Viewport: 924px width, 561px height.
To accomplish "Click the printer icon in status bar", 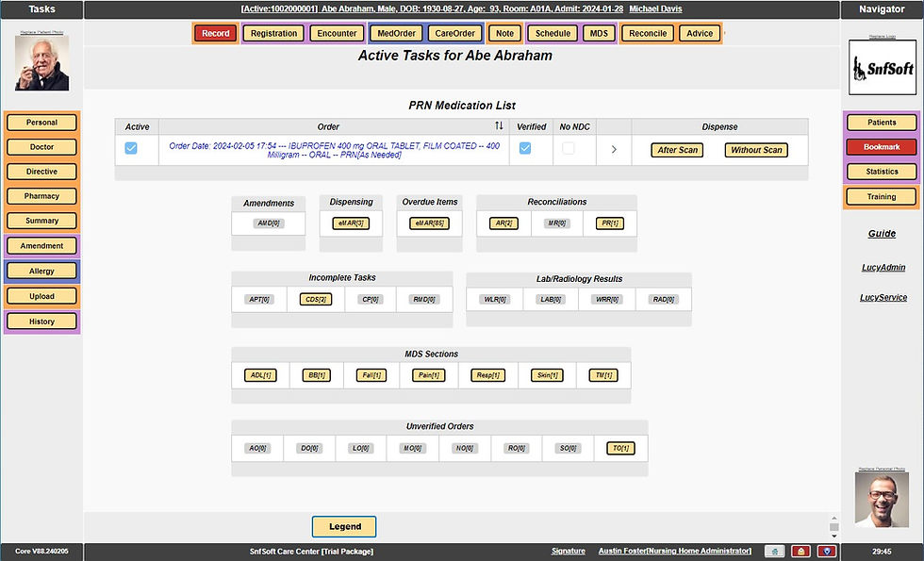I will pos(774,552).
